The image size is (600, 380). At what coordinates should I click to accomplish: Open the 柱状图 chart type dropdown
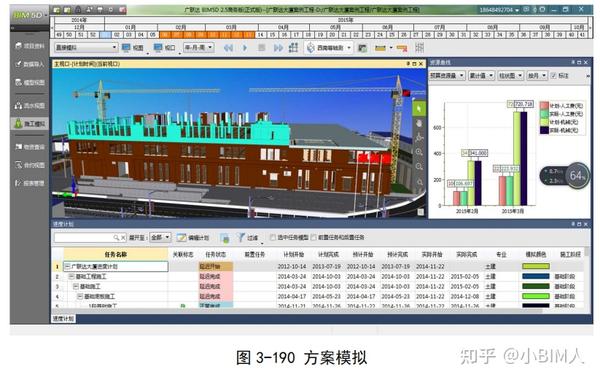click(510, 75)
